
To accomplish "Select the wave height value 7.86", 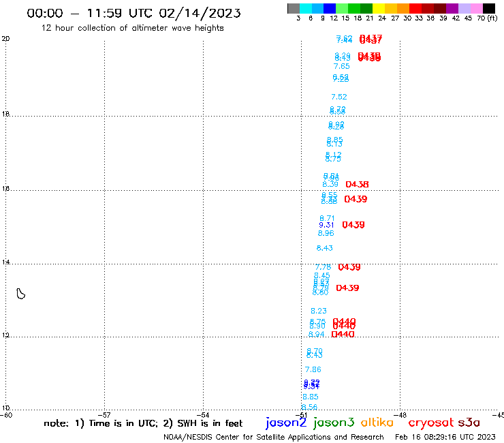I will coord(313,369).
